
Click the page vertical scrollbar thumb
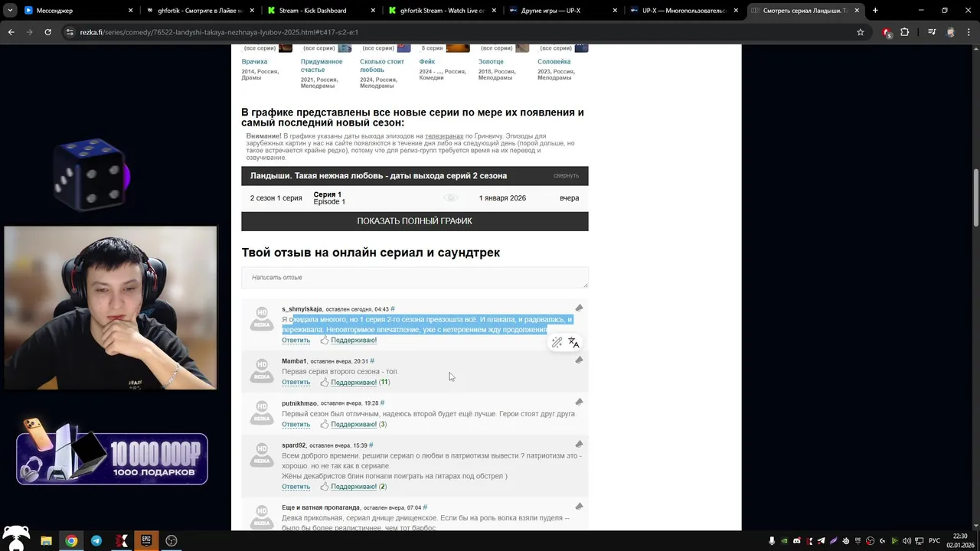(975, 196)
